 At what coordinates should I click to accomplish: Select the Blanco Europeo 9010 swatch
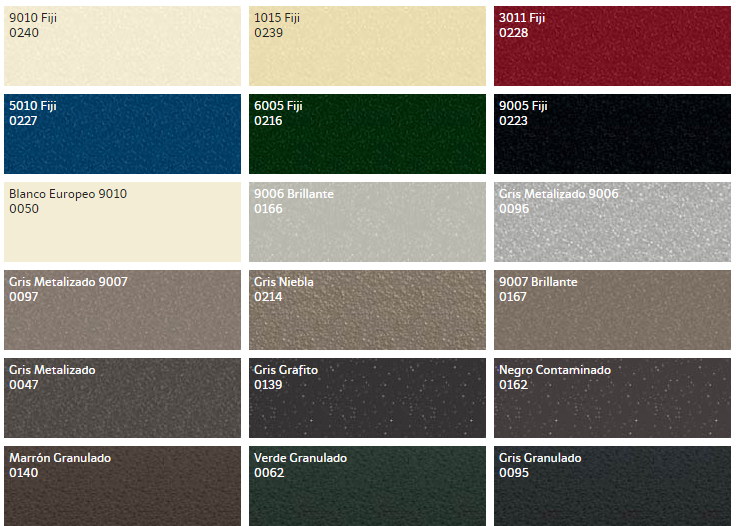123,222
